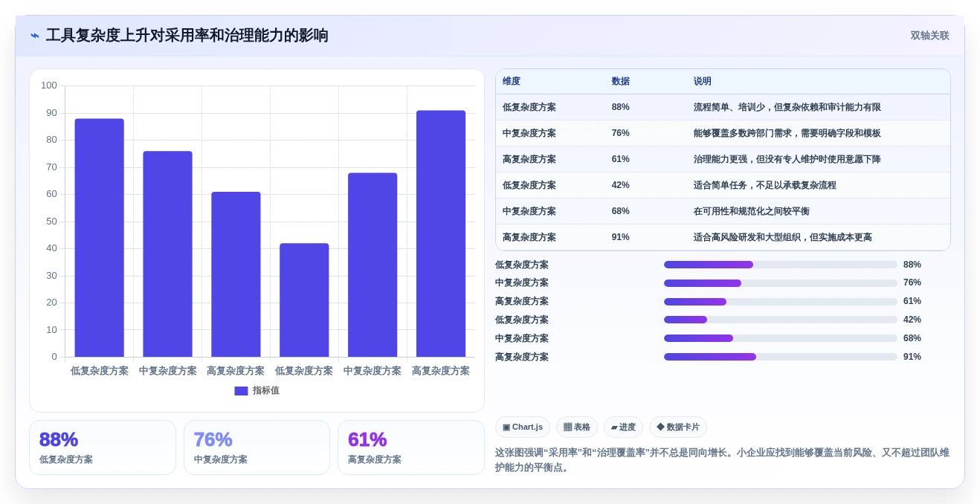Click the progress bar showing 61%
The width and height of the screenshot is (980, 504).
click(x=781, y=302)
